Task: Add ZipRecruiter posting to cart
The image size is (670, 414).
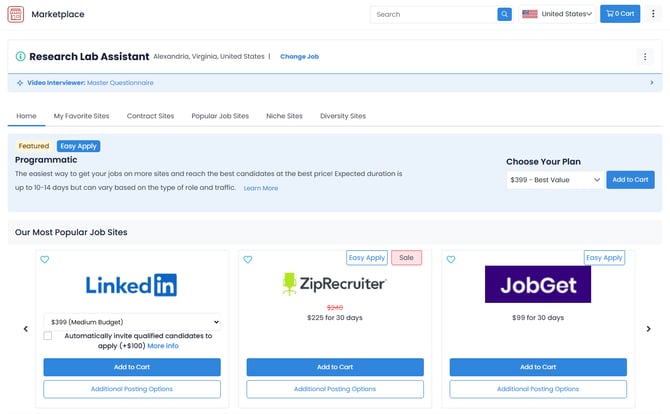Action: 335,367
